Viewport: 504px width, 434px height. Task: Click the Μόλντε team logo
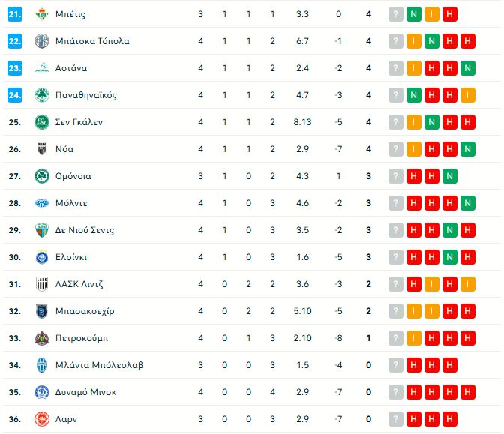pyautogui.click(x=42, y=203)
